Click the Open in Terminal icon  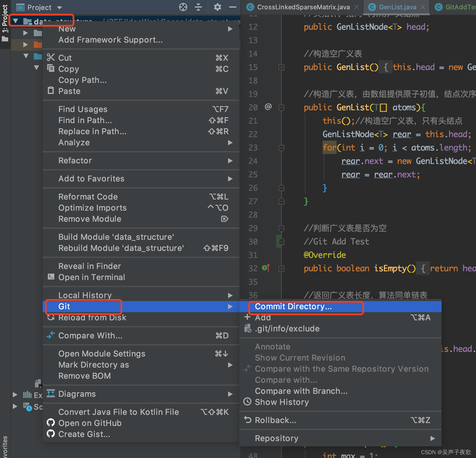(51, 277)
